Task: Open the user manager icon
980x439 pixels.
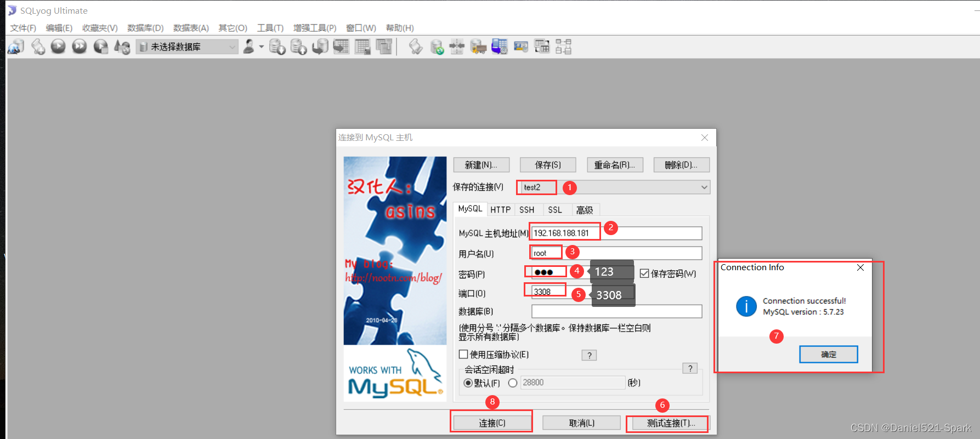Action: 248,47
